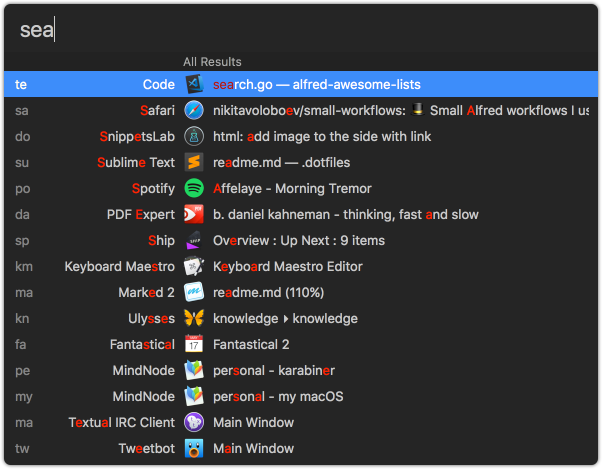
Task: Click the red PDF Expert icon
Action: tap(194, 214)
